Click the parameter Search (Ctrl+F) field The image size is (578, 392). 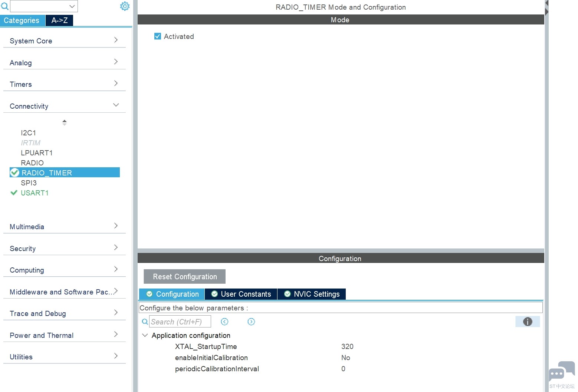pyautogui.click(x=180, y=322)
